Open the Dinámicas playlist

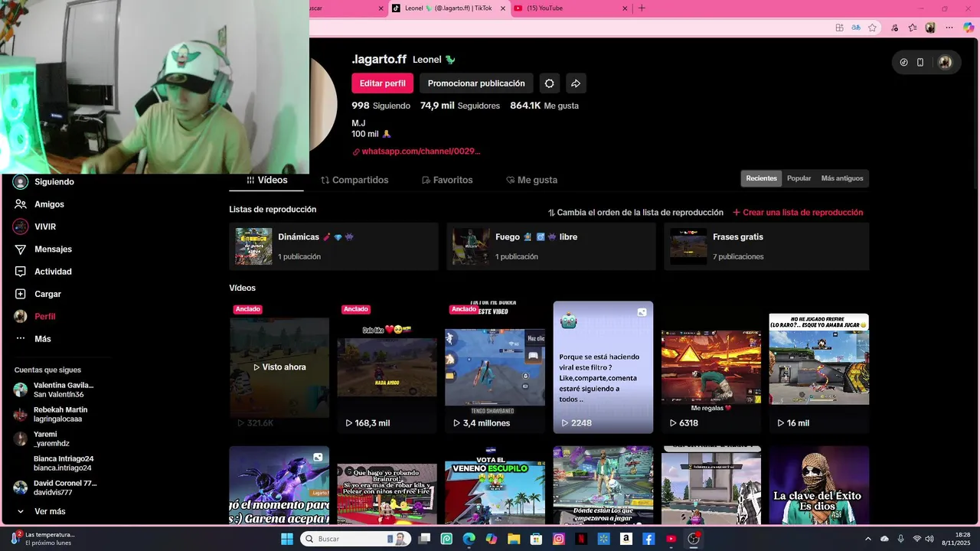(334, 246)
